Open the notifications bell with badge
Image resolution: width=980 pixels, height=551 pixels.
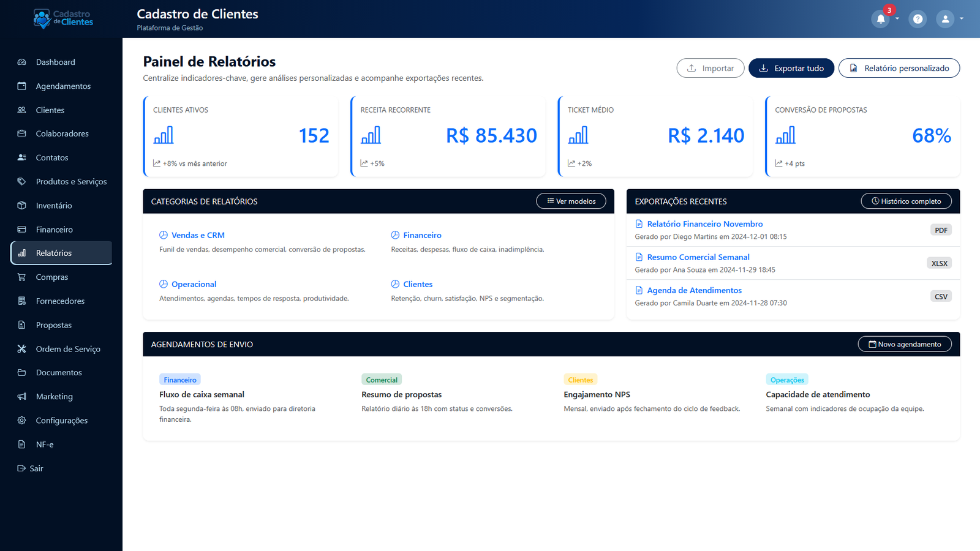pos(880,19)
